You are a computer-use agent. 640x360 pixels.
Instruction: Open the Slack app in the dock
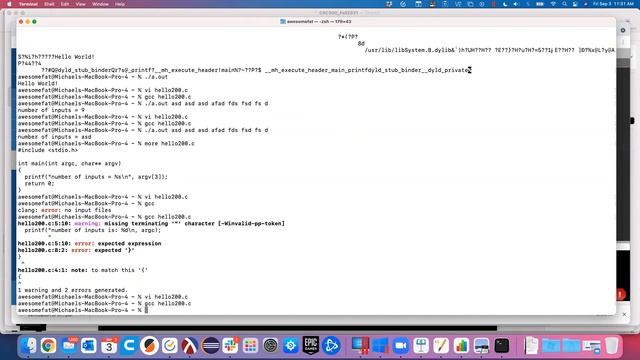coord(230,346)
